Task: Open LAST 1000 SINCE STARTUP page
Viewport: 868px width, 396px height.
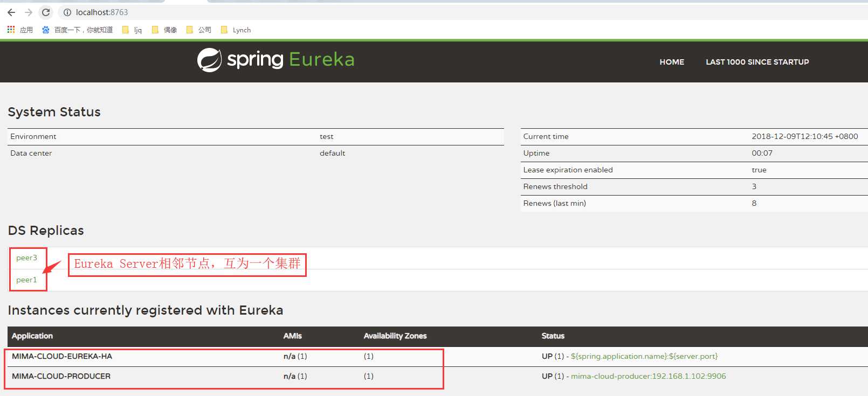Action: click(757, 62)
